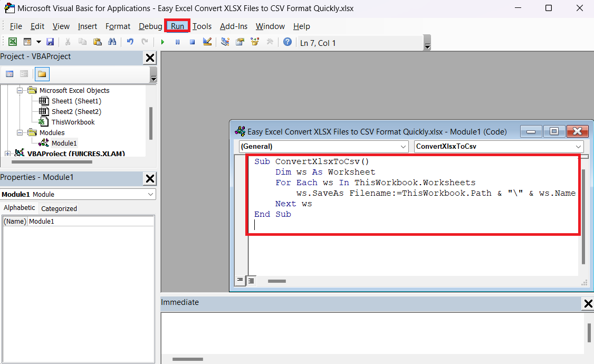
Task: Close the Project - VBAProject panel
Action: pos(150,58)
